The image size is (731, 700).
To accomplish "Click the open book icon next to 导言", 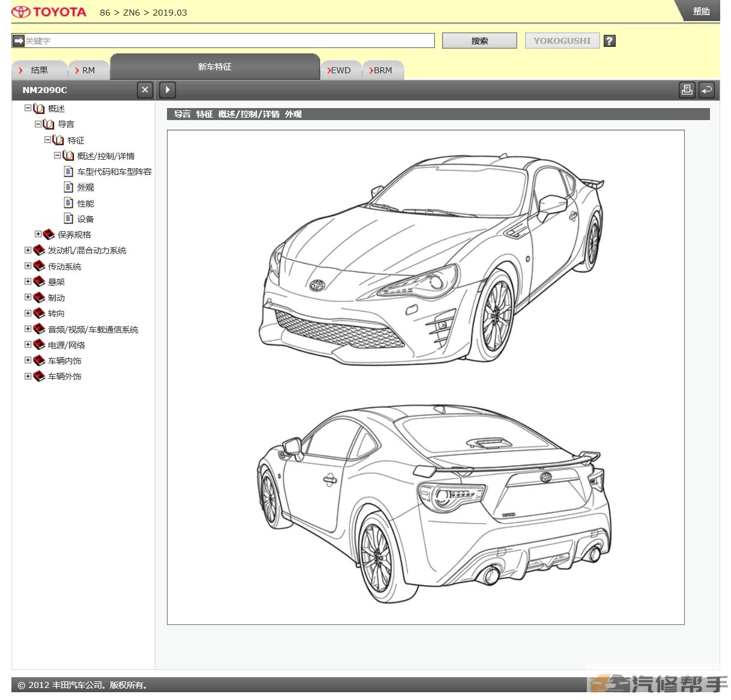I will 49,124.
